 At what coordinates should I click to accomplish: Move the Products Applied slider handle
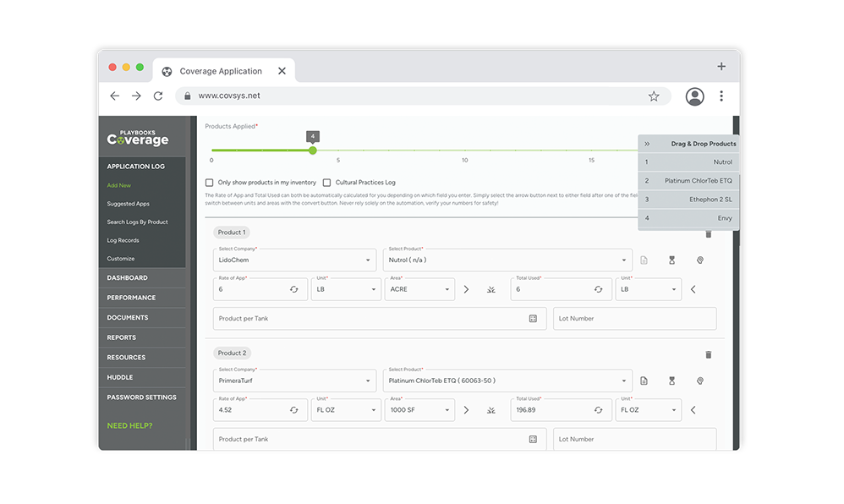click(312, 149)
